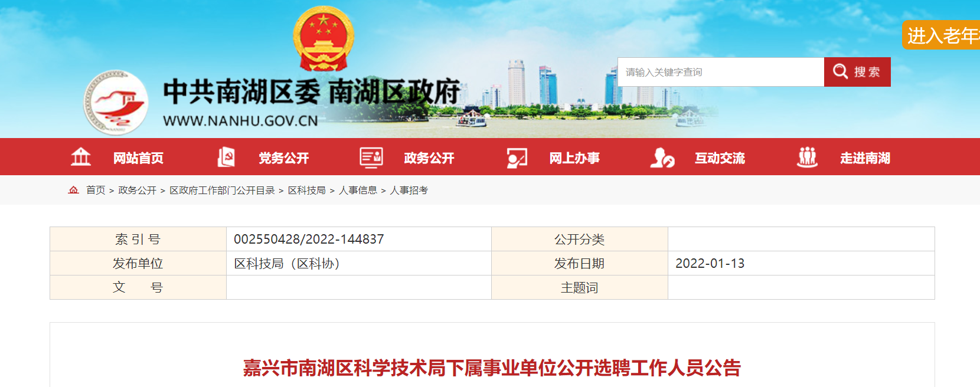Go to 政务公开 in breadcrumb
The width and height of the screenshot is (980, 387).
click(137, 190)
